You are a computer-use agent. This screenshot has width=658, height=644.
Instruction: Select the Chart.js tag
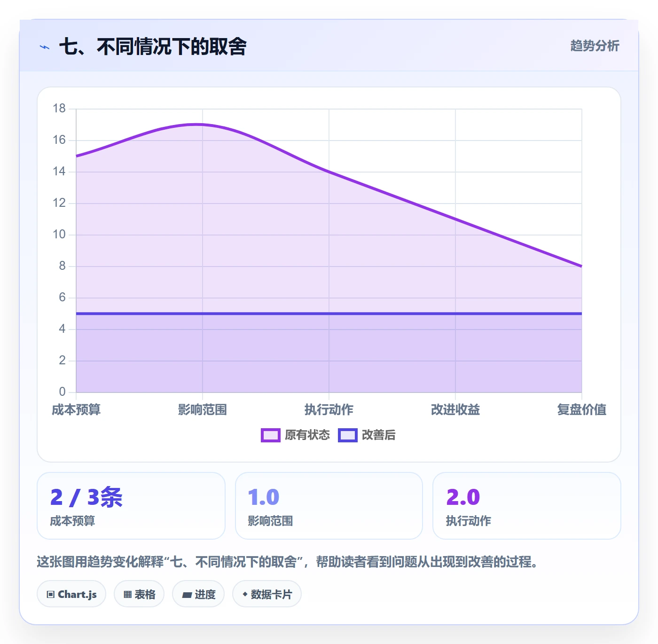pyautogui.click(x=71, y=594)
